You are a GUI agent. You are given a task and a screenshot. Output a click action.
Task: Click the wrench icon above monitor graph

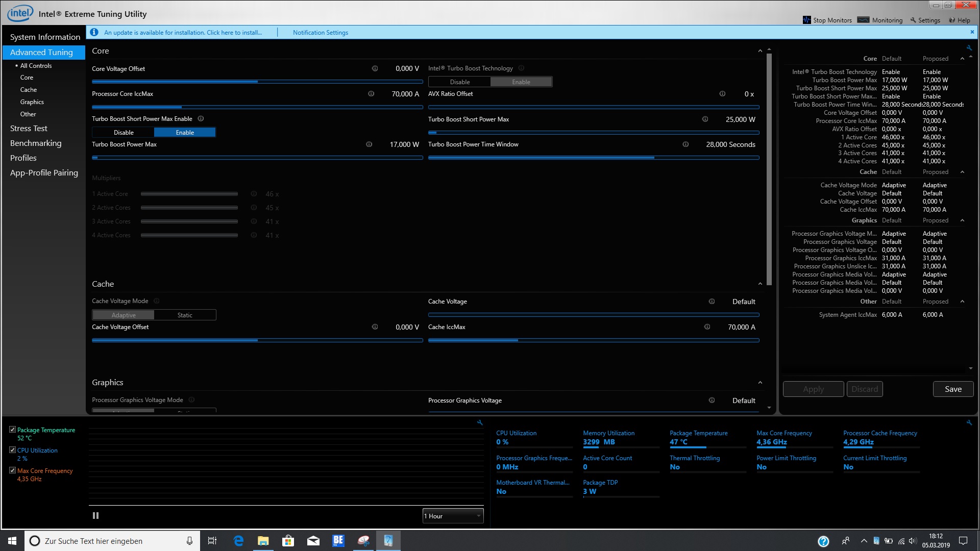click(x=479, y=422)
